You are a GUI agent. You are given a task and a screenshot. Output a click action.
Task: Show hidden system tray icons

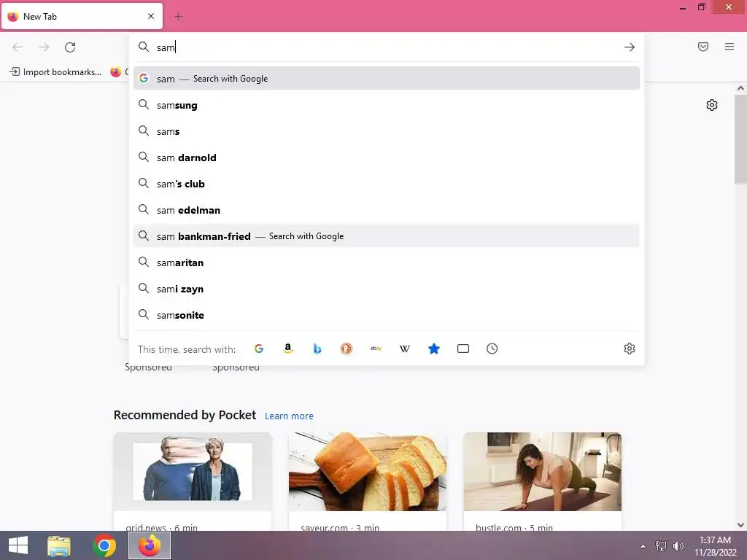tap(643, 546)
